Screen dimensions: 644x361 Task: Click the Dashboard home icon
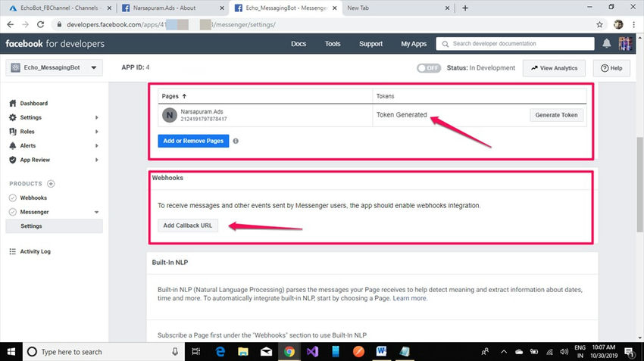(x=13, y=104)
